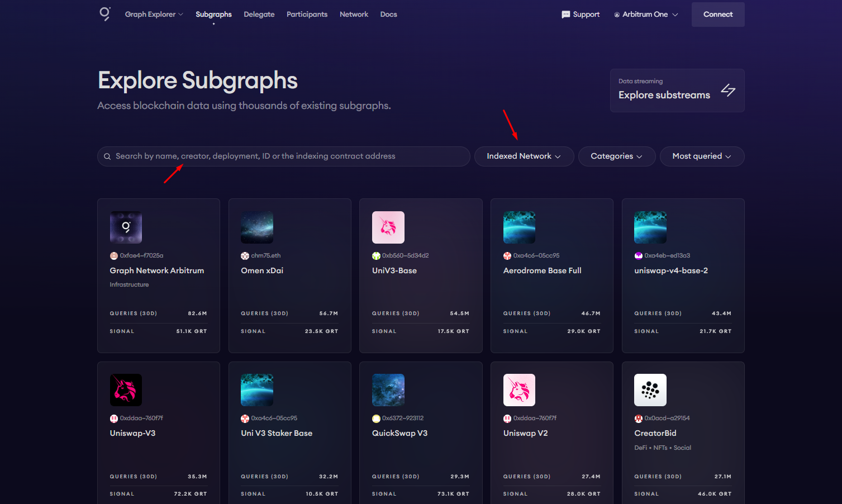Open QuickSwap V3 title link
The width and height of the screenshot is (842, 504).
[x=399, y=433]
